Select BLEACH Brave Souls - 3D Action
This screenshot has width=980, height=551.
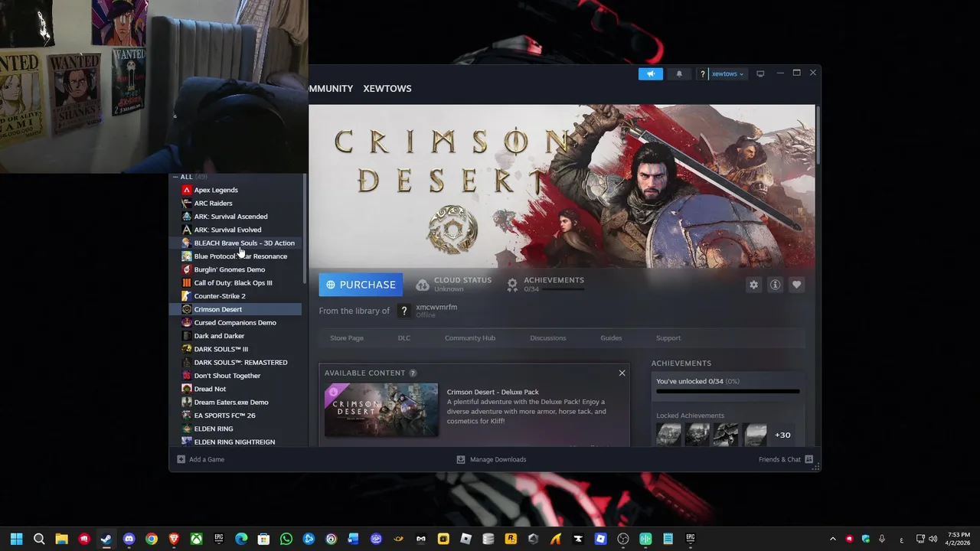[x=236, y=243]
